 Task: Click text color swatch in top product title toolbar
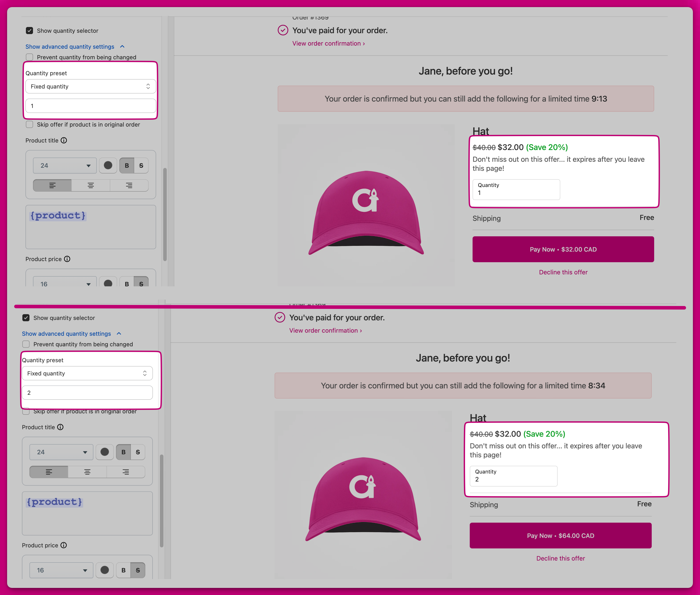108,165
